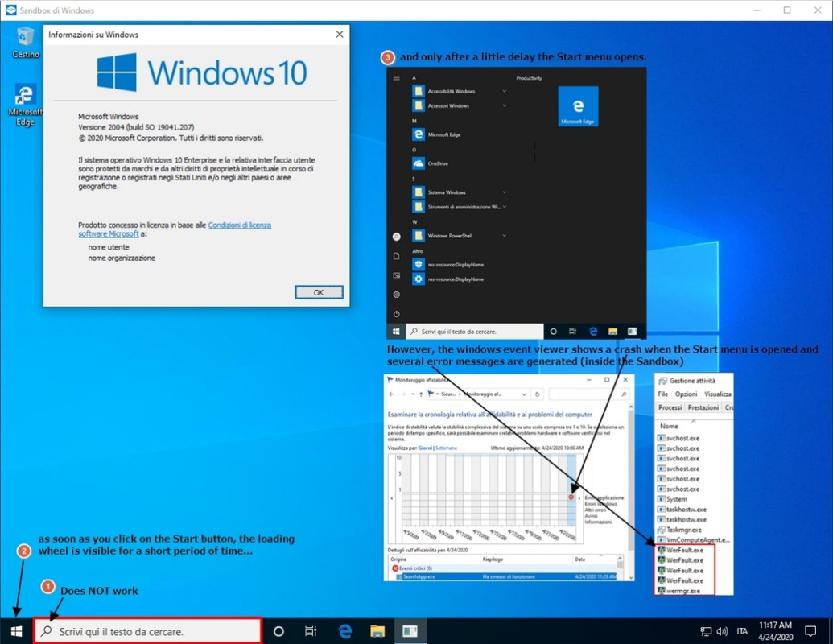This screenshot has height=644, width=833.
Task: Click OK in Informazioni su Windows dialog
Action: click(x=319, y=292)
